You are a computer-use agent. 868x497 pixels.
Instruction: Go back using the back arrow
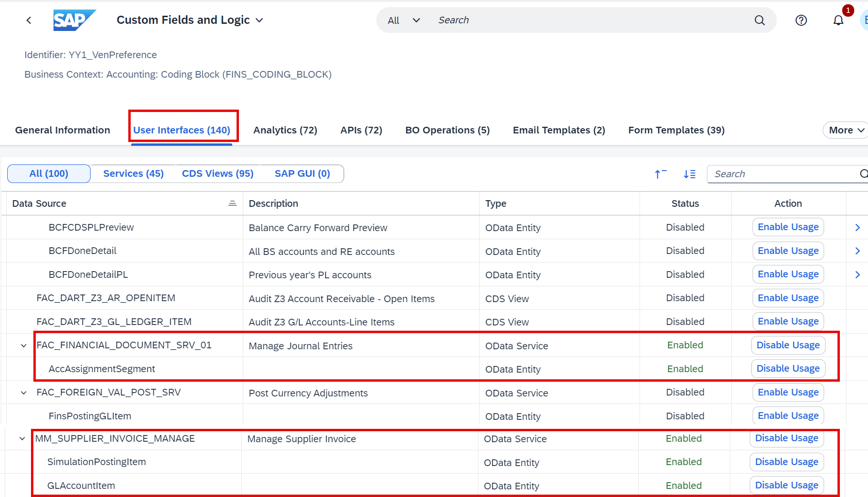click(x=29, y=20)
